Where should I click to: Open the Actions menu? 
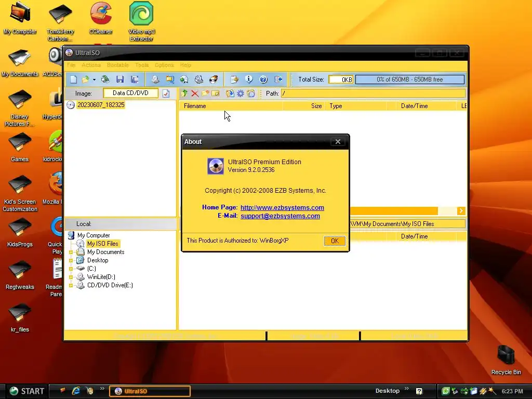91,65
